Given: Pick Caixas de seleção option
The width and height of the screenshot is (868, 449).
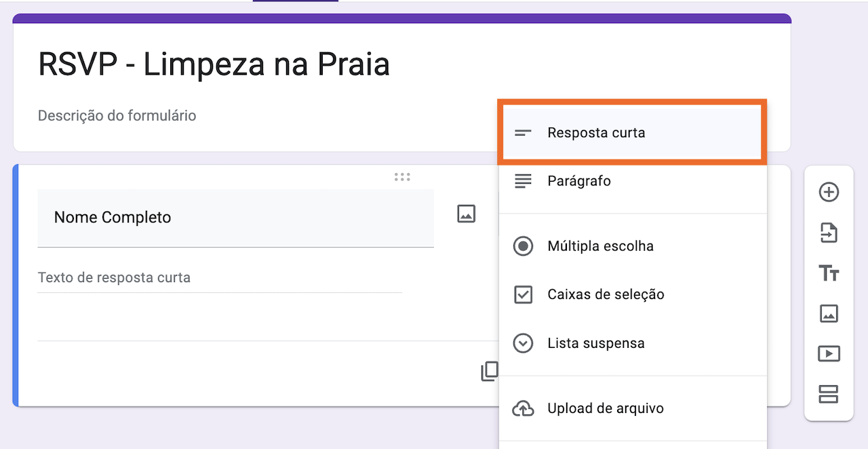Looking at the screenshot, I should [606, 294].
